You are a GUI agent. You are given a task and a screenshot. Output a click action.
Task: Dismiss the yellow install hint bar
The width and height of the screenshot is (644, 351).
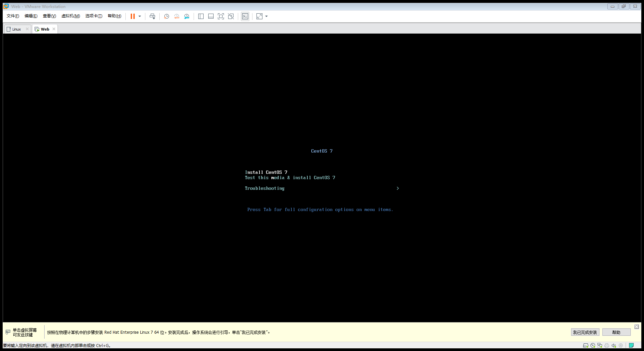[637, 327]
